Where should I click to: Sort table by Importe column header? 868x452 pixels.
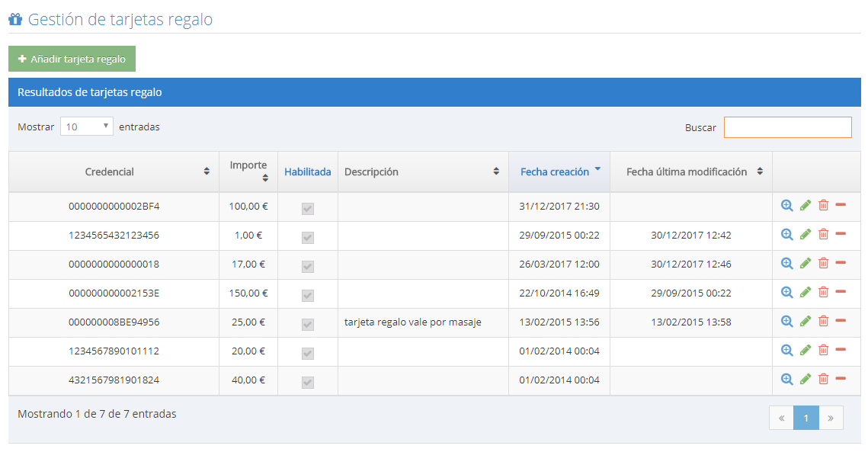248,171
